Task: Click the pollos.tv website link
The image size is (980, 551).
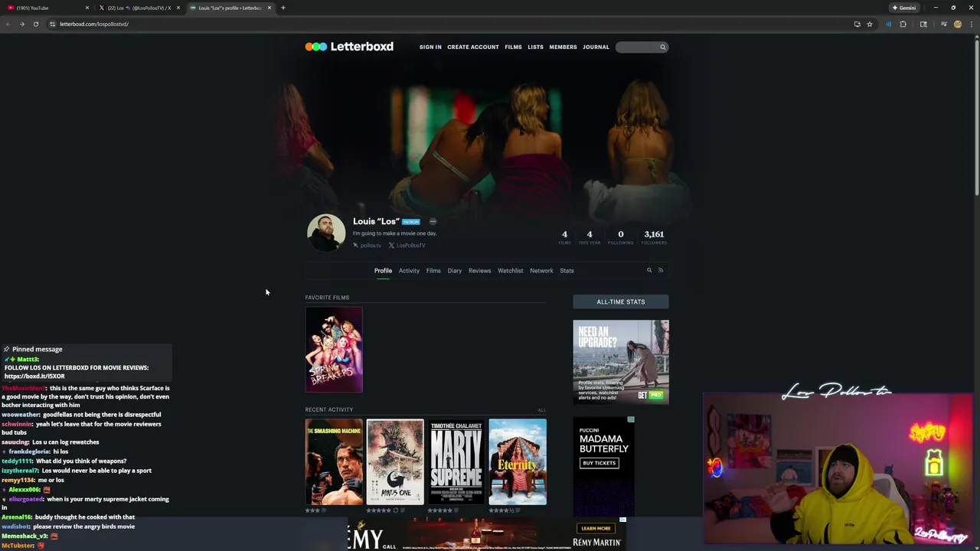Action: [371, 246]
